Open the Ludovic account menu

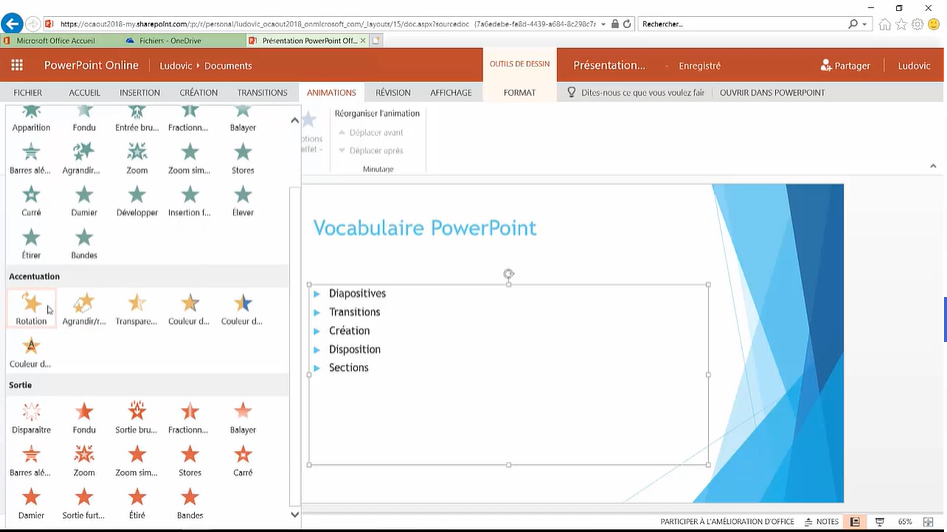(914, 65)
